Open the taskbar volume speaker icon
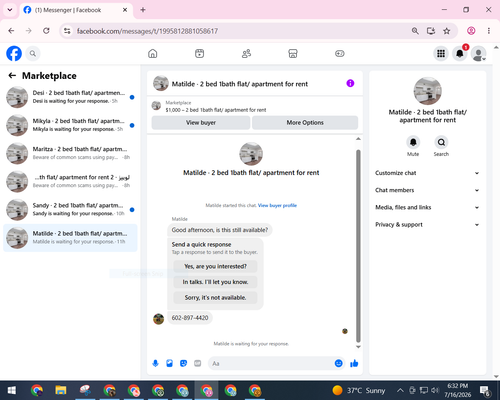 (435, 390)
